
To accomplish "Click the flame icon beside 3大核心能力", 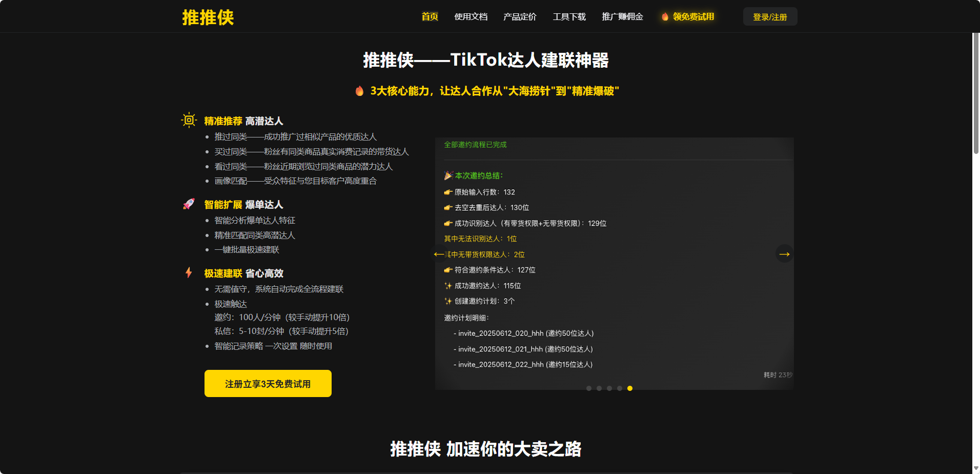I will point(360,91).
